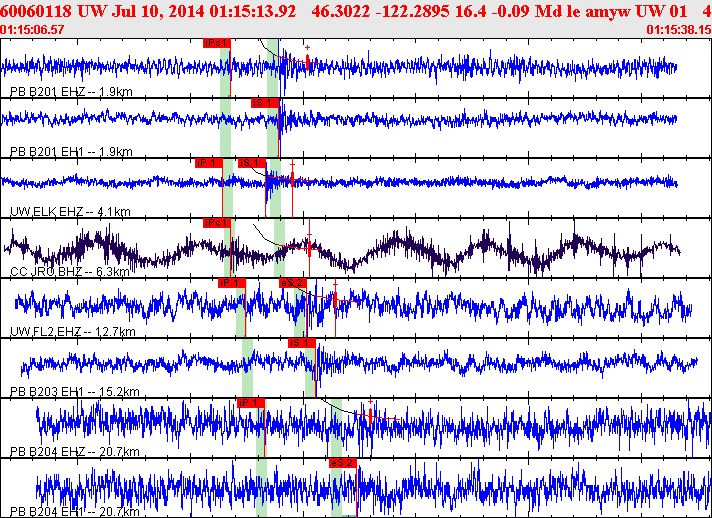This screenshot has width=712, height=518.
Task: Click the 'CC JRO BHZ -- 6.3km' channel label
Action: tap(70, 271)
